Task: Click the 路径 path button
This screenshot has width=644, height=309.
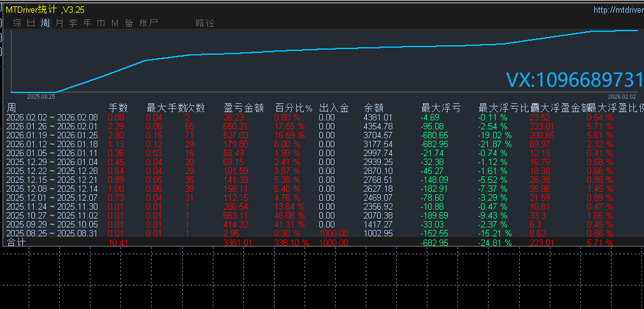Action: [205, 23]
